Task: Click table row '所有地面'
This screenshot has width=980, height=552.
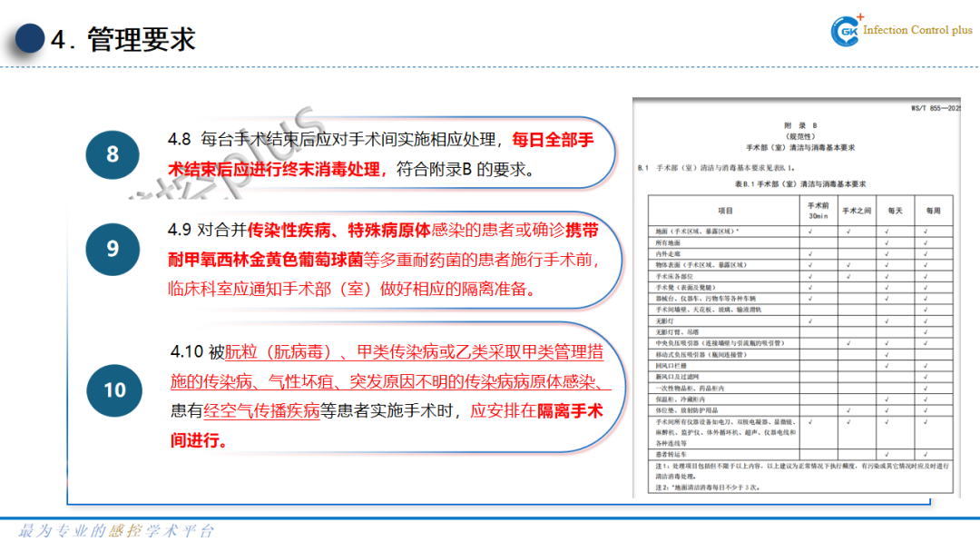Action: click(800, 242)
